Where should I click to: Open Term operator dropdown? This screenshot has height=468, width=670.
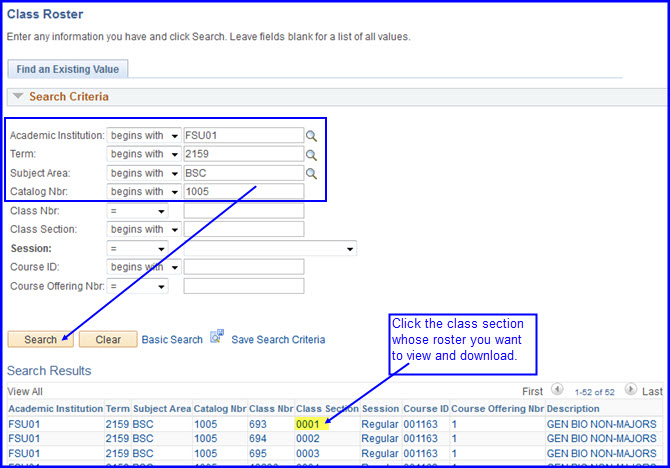click(x=144, y=154)
